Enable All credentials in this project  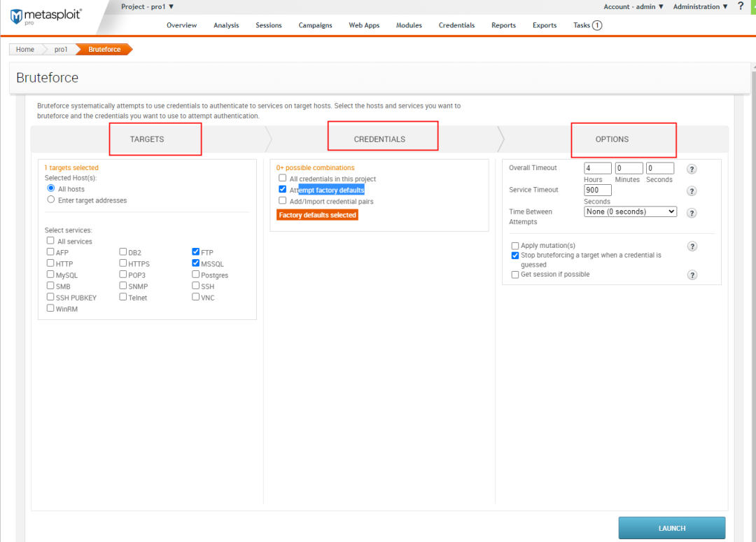pyautogui.click(x=283, y=178)
